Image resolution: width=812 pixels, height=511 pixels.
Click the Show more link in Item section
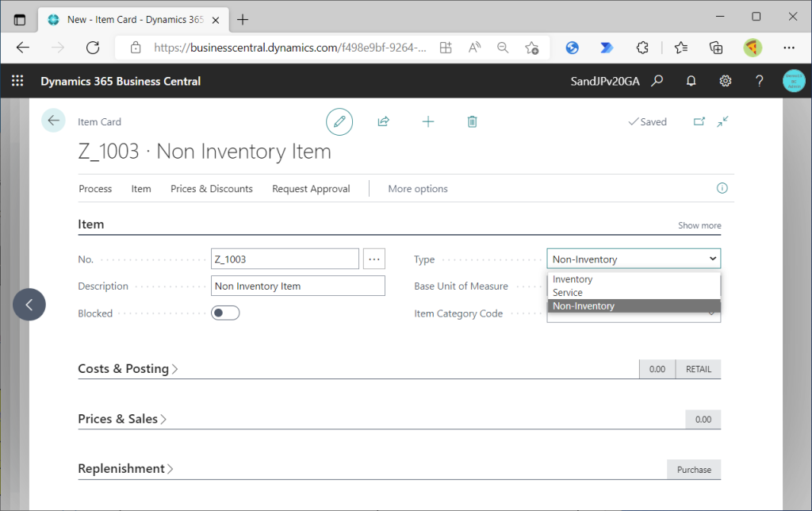click(699, 225)
